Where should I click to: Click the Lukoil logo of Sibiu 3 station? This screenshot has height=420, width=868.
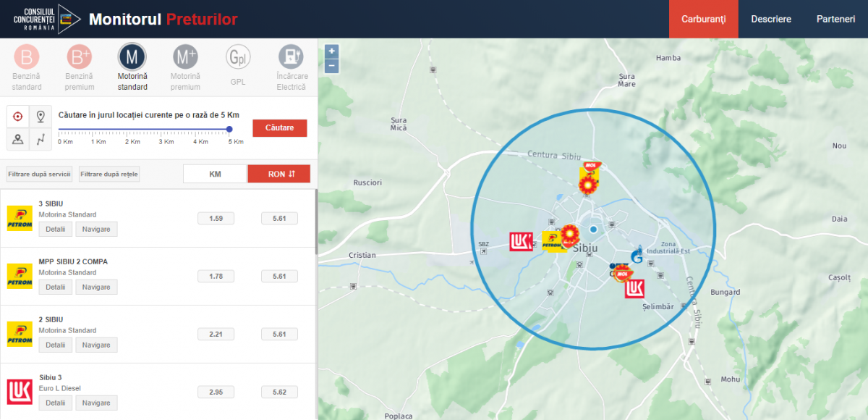point(20,392)
